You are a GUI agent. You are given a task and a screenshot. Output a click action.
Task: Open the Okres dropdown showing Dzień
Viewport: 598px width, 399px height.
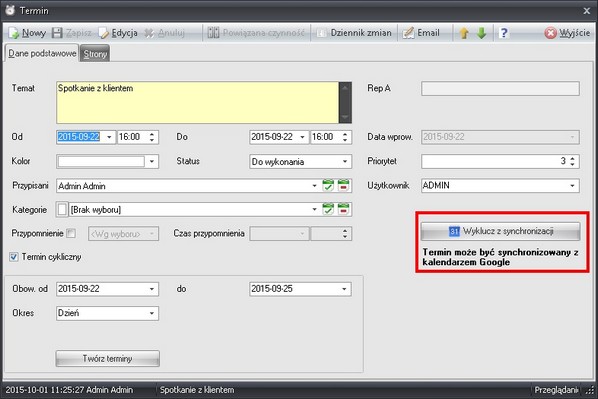click(x=107, y=313)
